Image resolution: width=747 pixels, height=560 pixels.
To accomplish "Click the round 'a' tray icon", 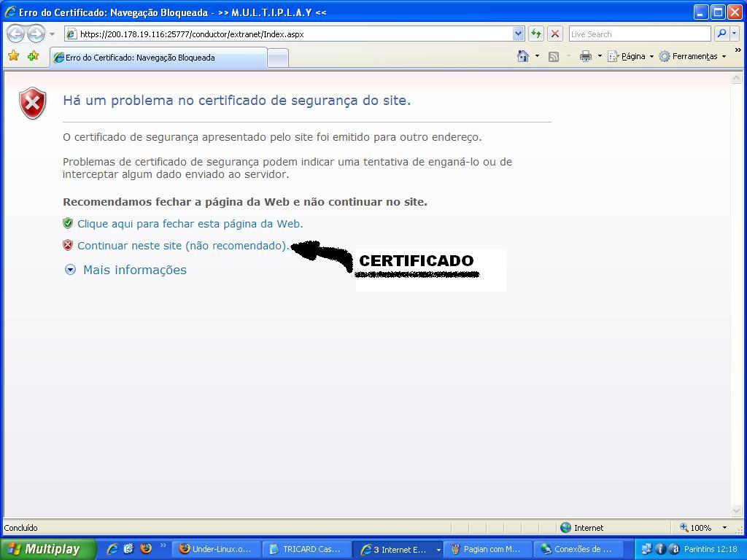I will (674, 549).
